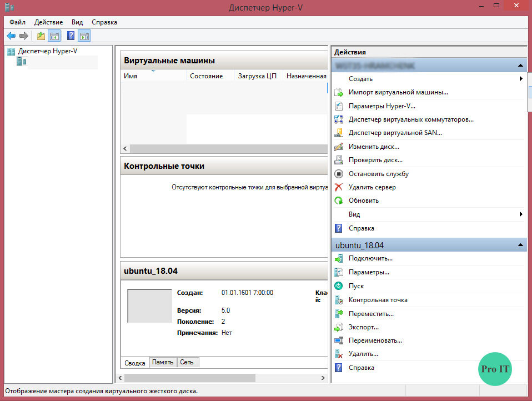Screen dimensions: 532x401
Task: Click Удалить сервер action
Action: coord(372,187)
